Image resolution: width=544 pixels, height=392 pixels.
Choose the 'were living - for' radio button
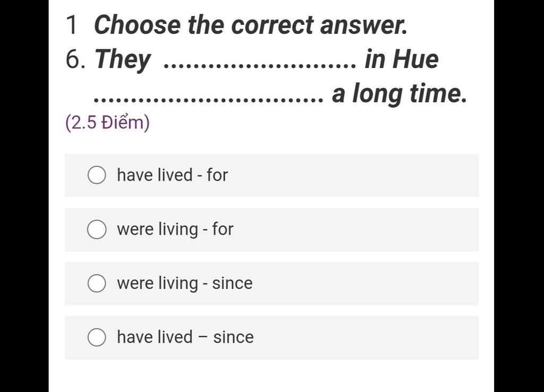[96, 229]
